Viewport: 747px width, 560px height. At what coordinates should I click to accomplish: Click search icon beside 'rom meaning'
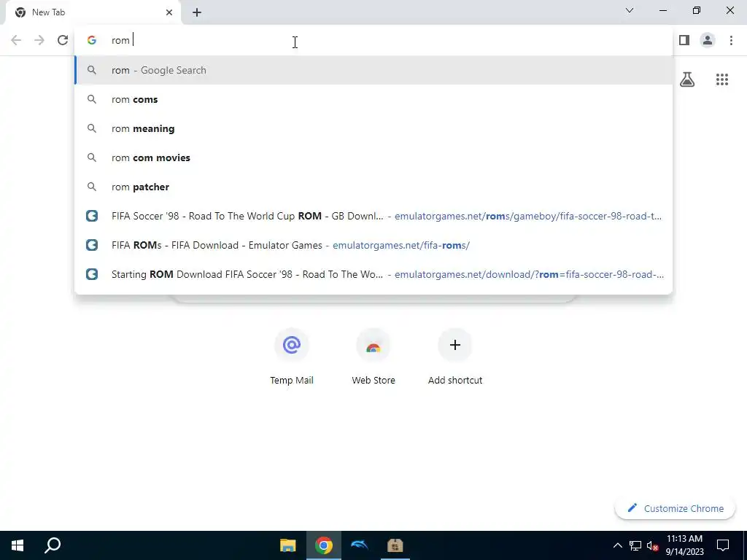click(92, 128)
